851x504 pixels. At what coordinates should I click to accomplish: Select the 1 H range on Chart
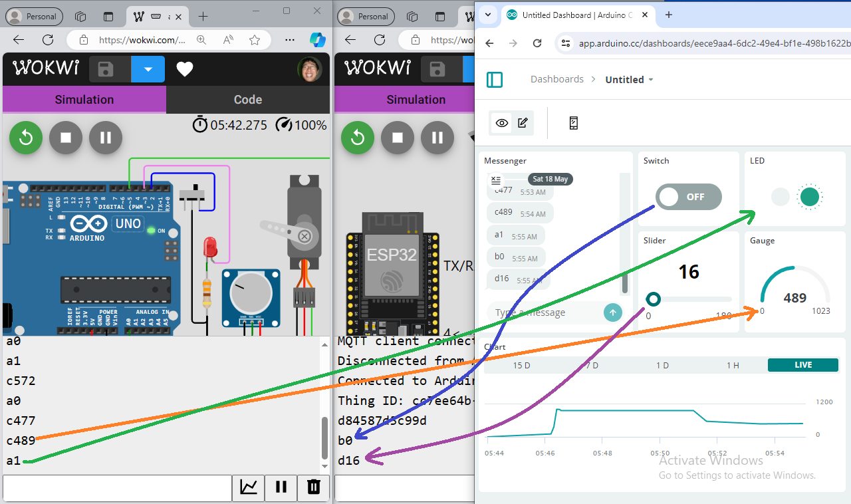[733, 365]
